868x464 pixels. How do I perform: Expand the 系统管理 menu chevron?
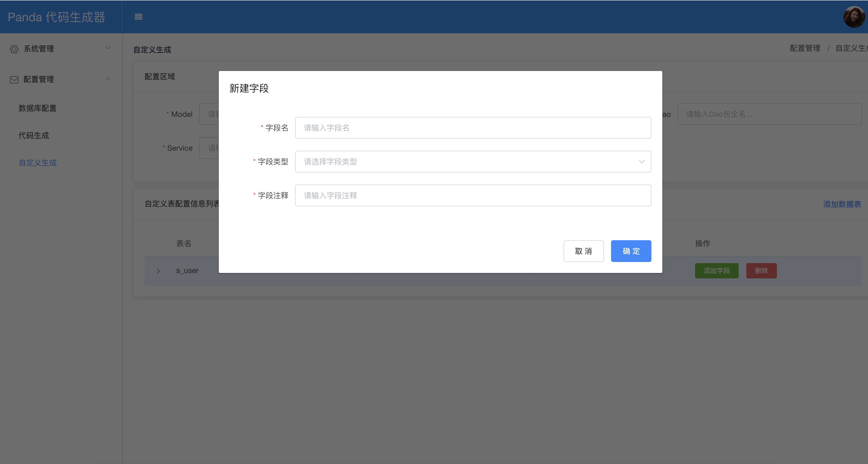coord(108,48)
